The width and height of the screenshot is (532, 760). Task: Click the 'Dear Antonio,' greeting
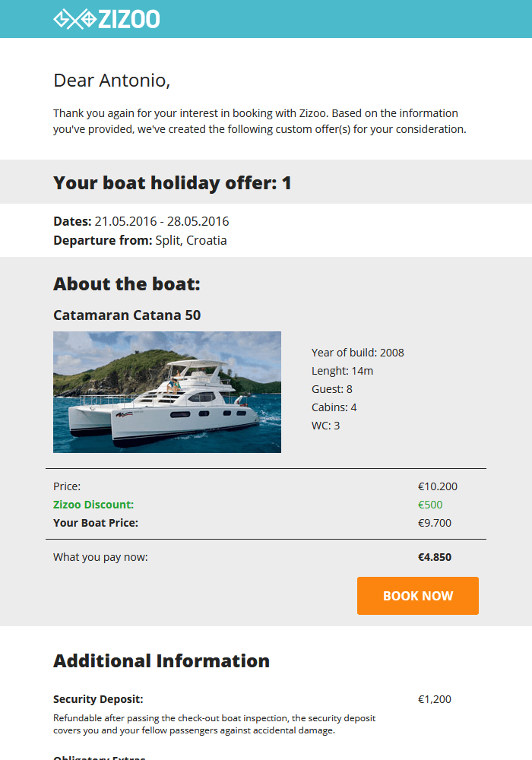112,80
